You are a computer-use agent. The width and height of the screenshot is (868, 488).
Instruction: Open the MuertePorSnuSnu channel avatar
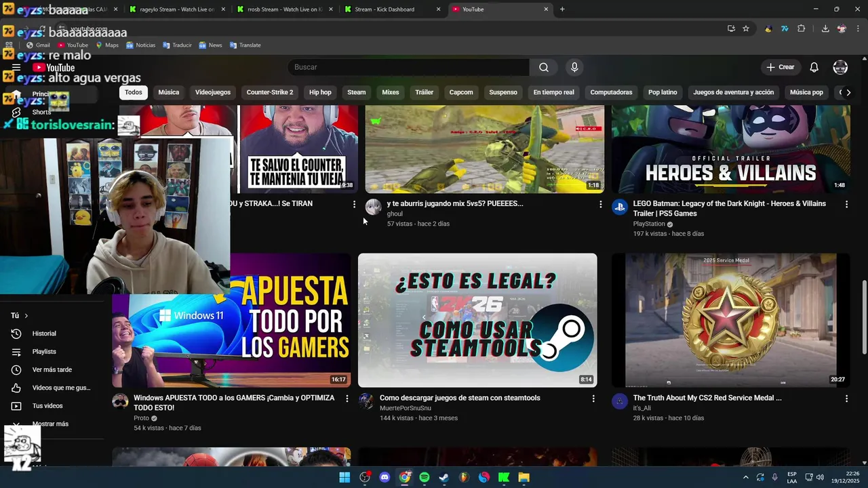coord(366,401)
